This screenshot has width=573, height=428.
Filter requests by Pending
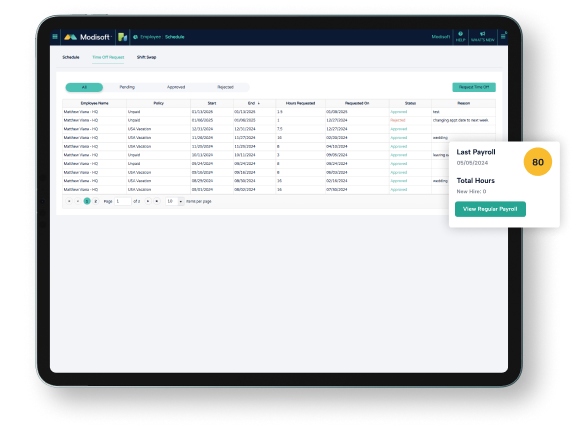(127, 87)
